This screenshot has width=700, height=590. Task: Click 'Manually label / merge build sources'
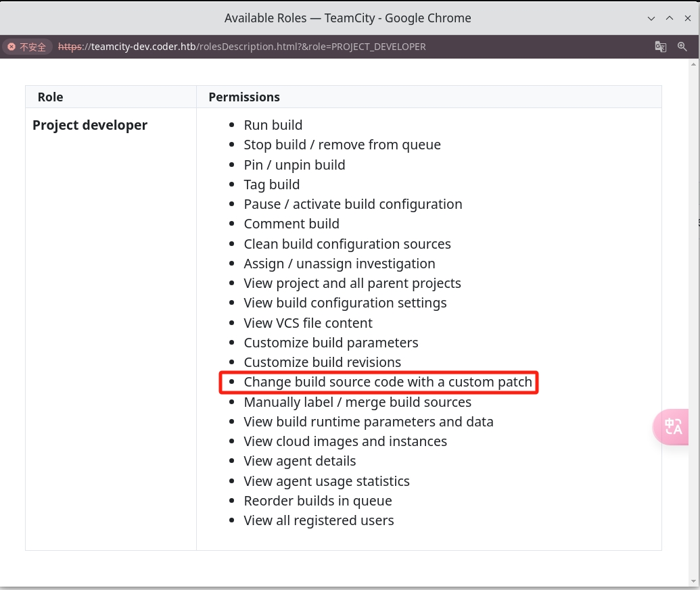358,402
